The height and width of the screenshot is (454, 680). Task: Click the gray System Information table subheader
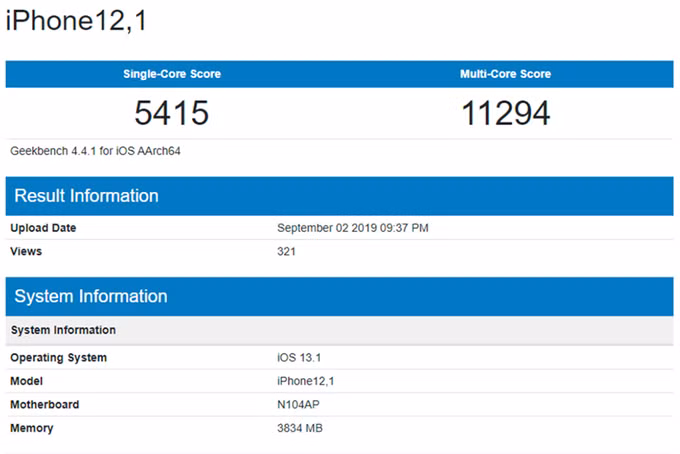click(x=63, y=330)
